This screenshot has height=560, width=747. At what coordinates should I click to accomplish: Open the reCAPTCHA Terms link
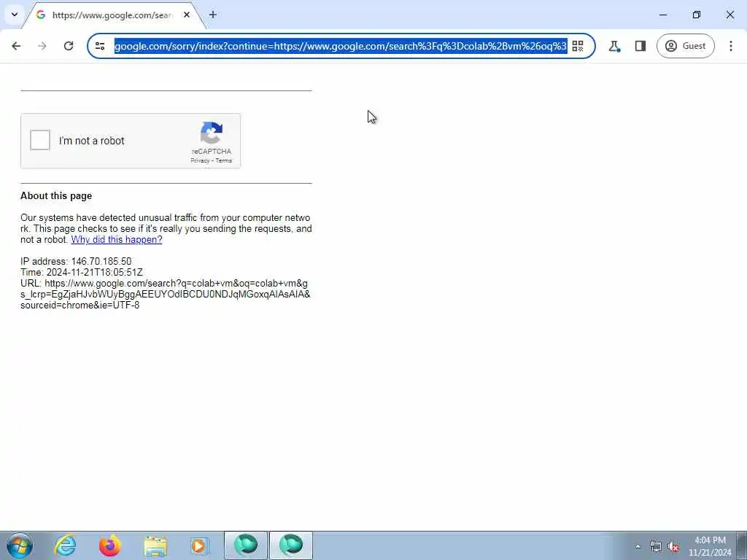(x=223, y=160)
